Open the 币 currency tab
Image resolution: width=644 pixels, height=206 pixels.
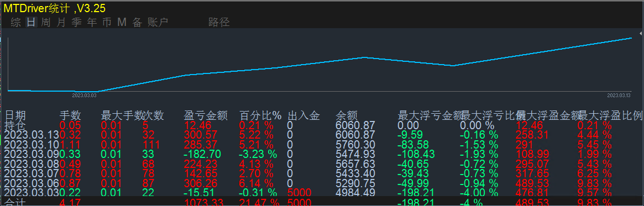click(107, 23)
